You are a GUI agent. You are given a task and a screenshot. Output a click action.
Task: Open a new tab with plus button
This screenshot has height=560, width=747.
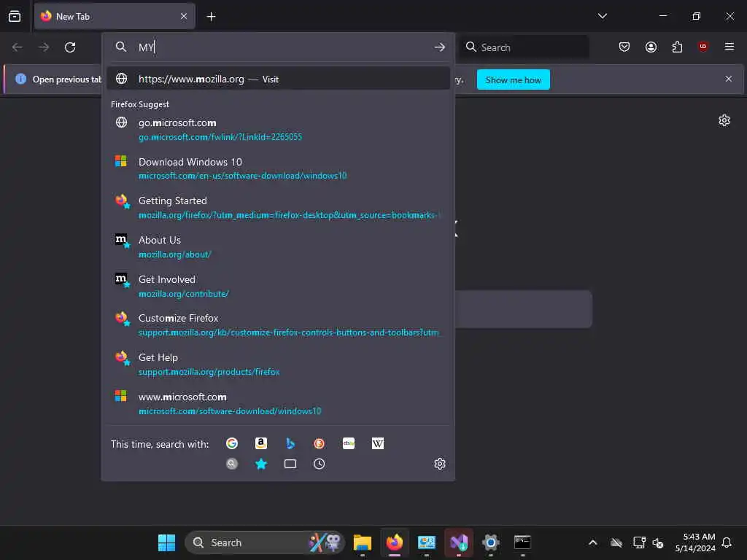pyautogui.click(x=211, y=17)
